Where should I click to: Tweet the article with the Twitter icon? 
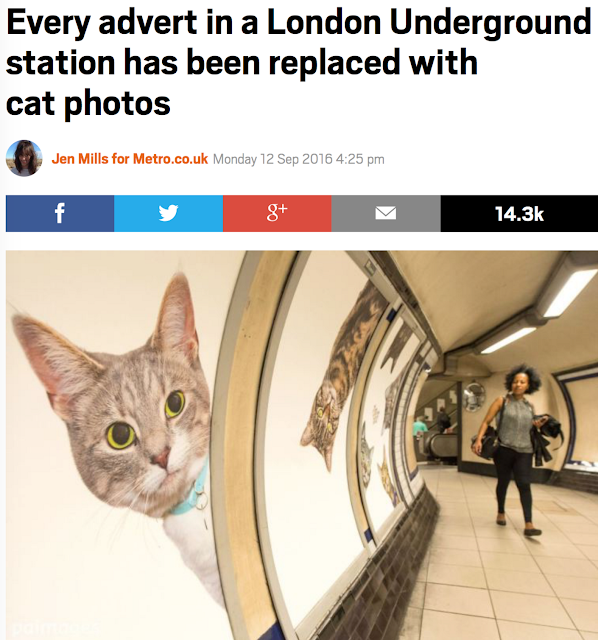pyautogui.click(x=169, y=213)
